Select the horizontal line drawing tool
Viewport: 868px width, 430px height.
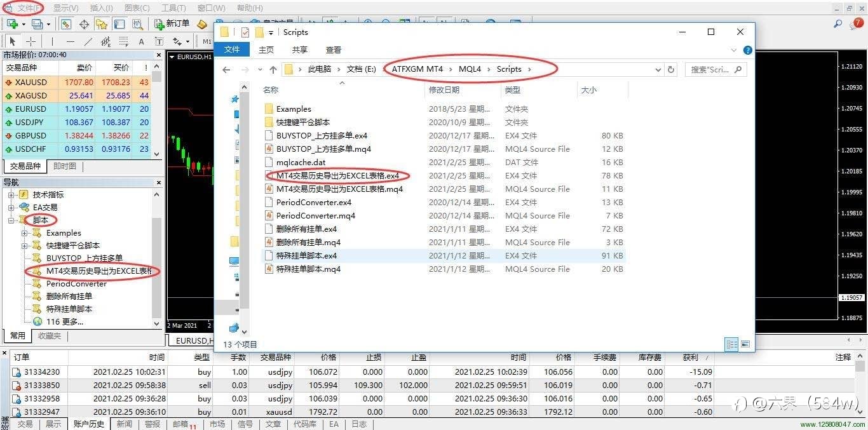(x=71, y=42)
